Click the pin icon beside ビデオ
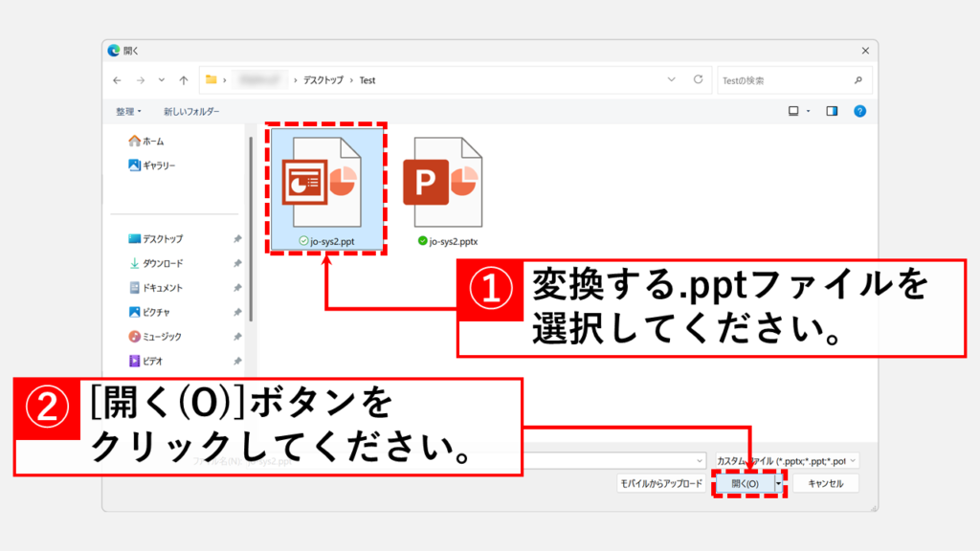 coord(237,361)
